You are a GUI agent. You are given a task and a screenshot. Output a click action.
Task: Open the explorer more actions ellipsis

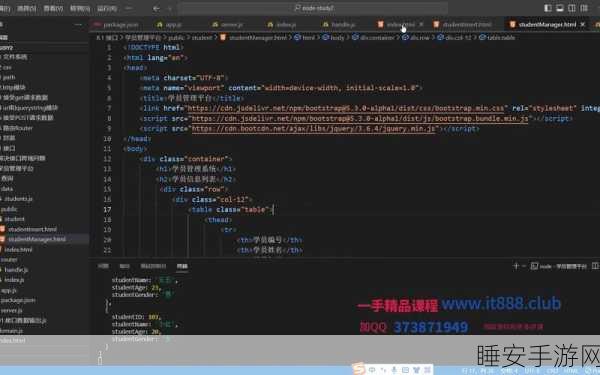[78, 24]
